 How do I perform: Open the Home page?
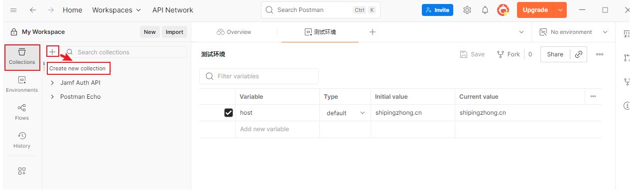coord(72,10)
